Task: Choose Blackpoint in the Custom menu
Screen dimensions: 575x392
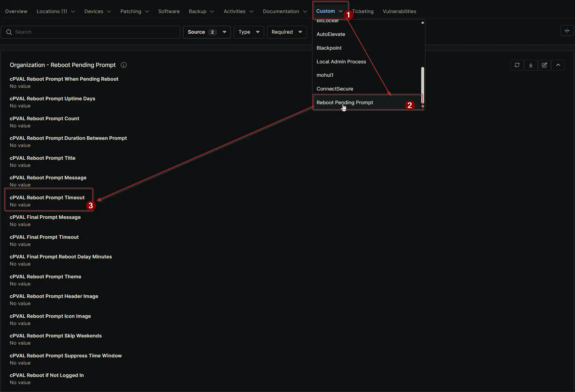Action: tap(329, 48)
